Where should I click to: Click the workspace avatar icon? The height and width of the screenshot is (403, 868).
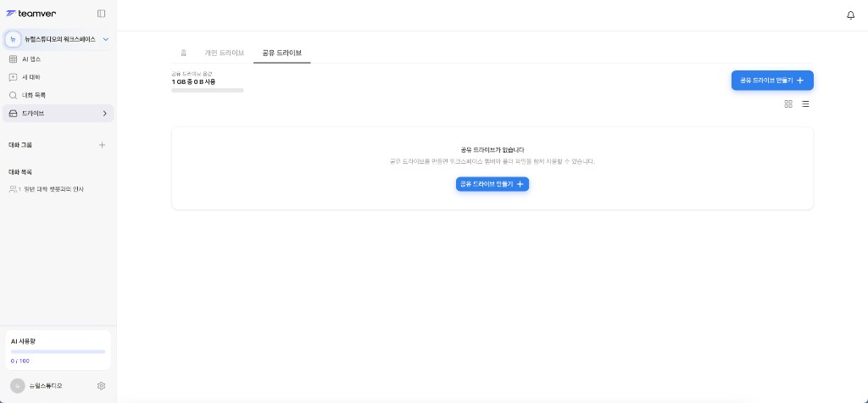click(x=14, y=39)
